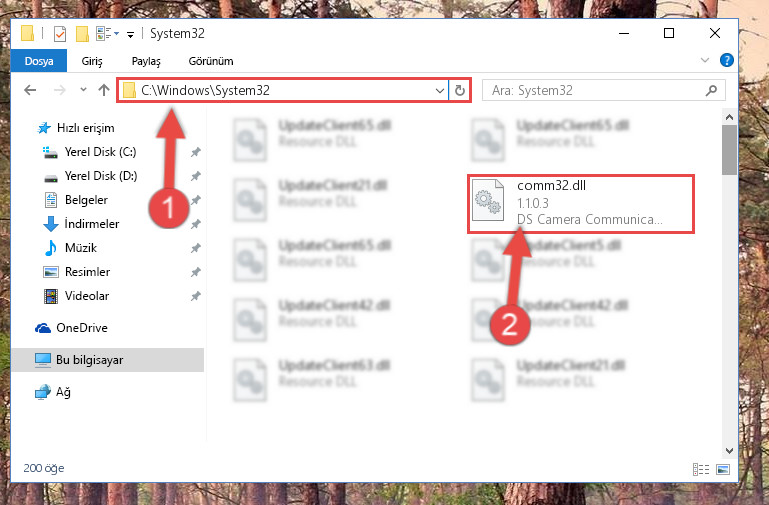
Task: Click Properties icon in quick access toolbar
Action: coord(60,34)
